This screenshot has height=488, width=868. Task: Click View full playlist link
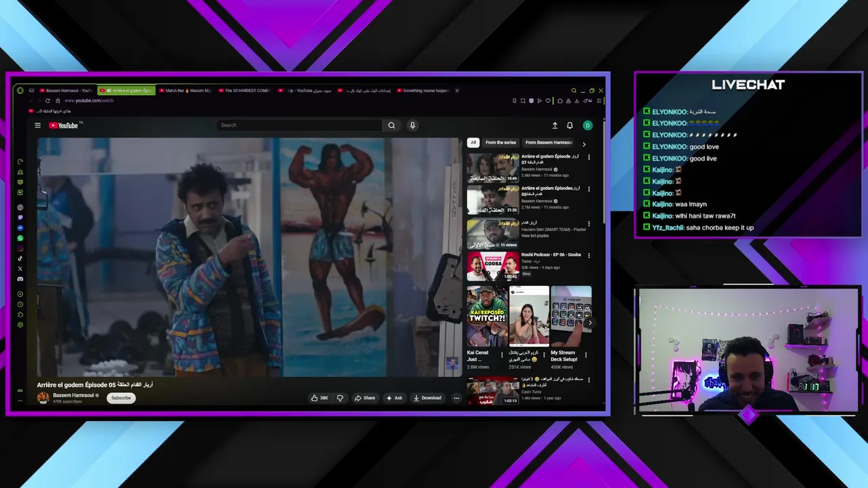tap(535, 235)
